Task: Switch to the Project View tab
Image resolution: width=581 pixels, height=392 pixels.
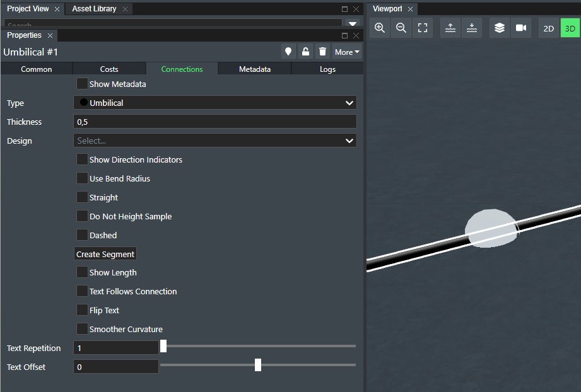Action: pyautogui.click(x=28, y=9)
